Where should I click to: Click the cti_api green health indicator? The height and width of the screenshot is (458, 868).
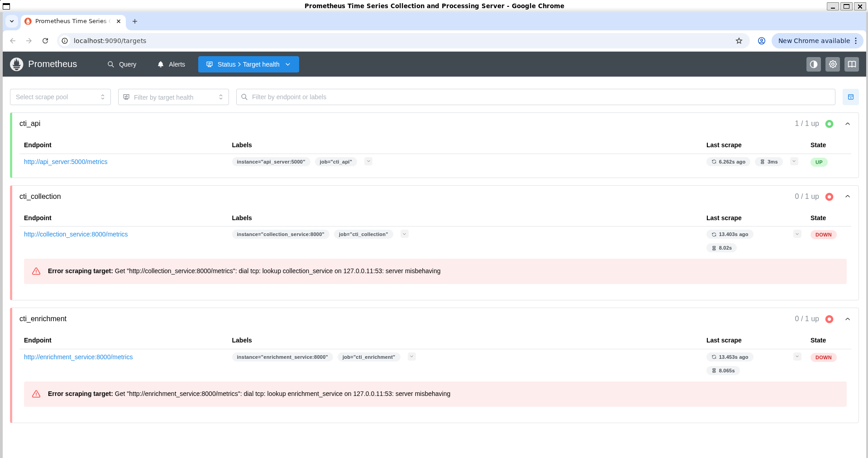tap(829, 124)
